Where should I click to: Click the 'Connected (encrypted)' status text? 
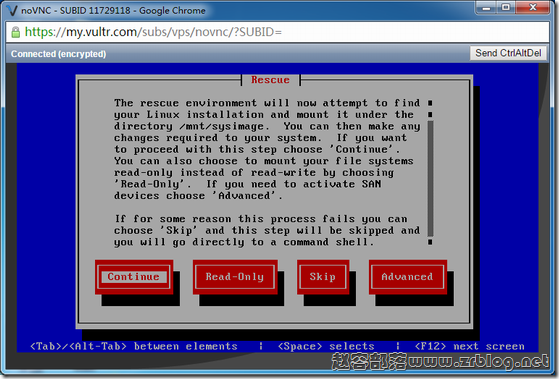(58, 54)
